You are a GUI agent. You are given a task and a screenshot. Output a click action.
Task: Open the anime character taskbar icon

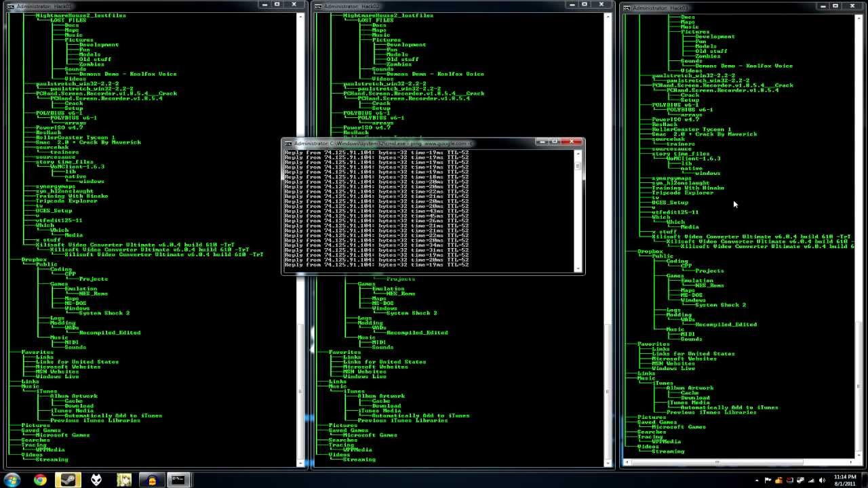(x=124, y=480)
